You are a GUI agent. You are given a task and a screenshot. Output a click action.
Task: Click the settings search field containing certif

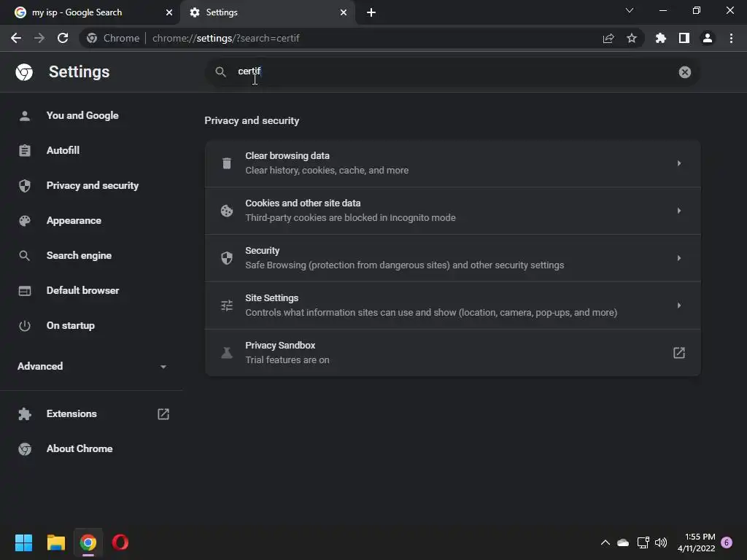click(452, 72)
